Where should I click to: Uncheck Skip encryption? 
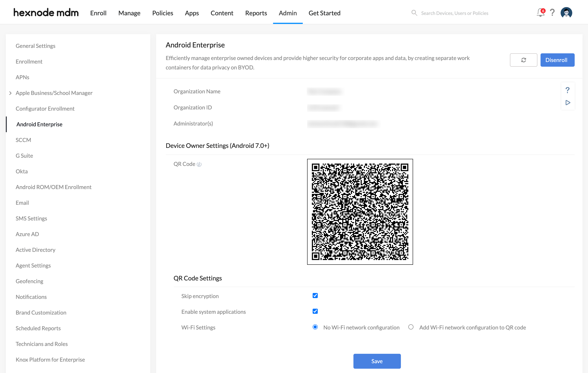pyautogui.click(x=315, y=295)
